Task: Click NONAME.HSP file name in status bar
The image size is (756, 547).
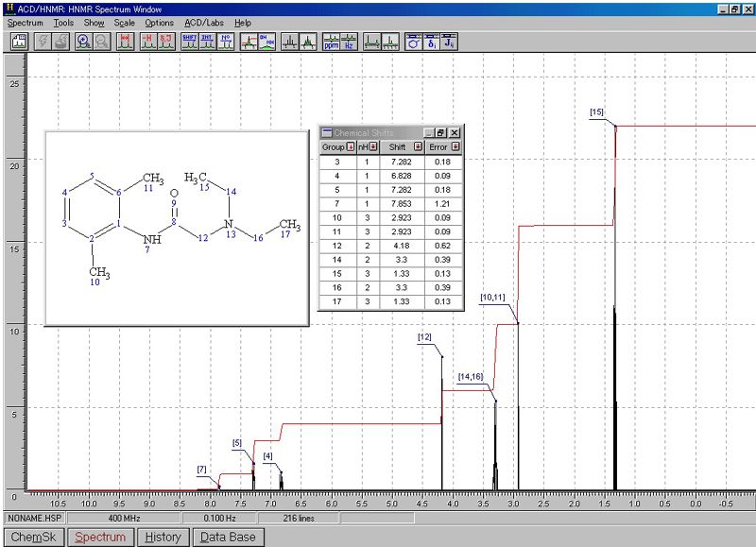Action: pyautogui.click(x=35, y=518)
